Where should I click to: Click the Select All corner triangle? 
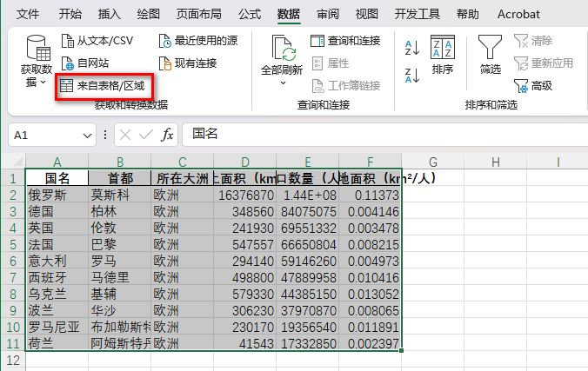coord(17,162)
